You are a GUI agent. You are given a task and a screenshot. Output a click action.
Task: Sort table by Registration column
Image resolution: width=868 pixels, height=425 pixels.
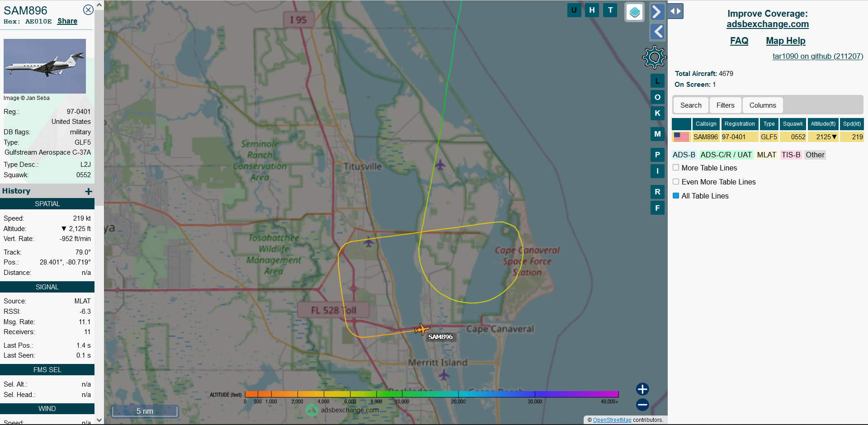740,124
